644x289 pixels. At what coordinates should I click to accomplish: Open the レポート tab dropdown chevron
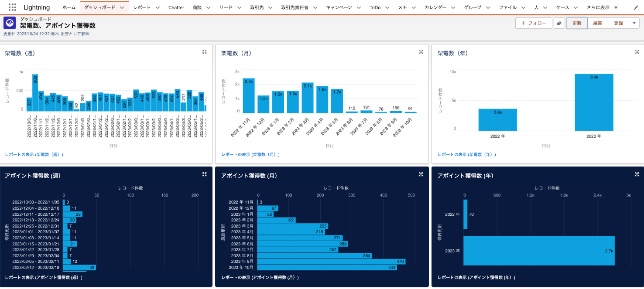(158, 8)
